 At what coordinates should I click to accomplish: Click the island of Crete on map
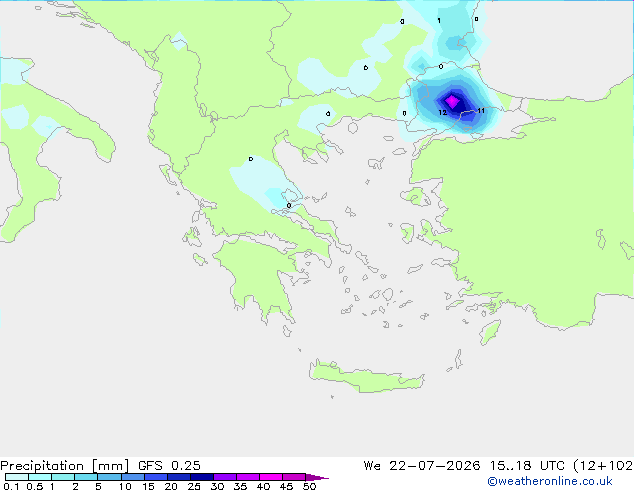[x=366, y=377]
